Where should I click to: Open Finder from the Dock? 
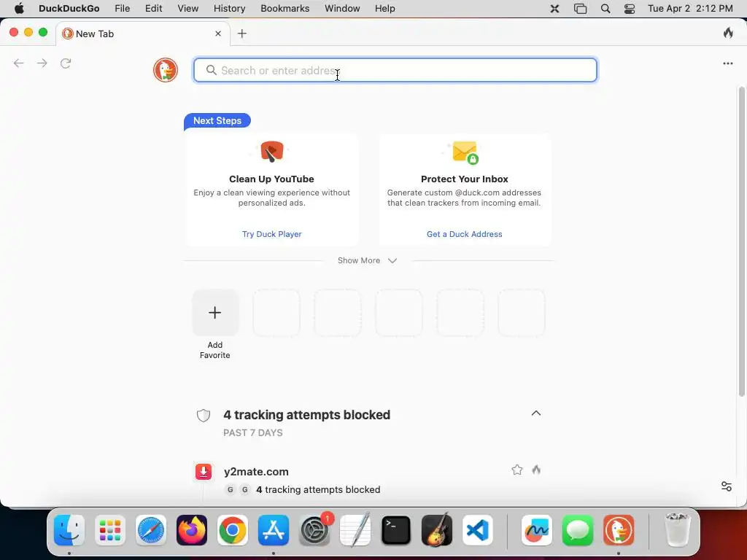pos(69,530)
